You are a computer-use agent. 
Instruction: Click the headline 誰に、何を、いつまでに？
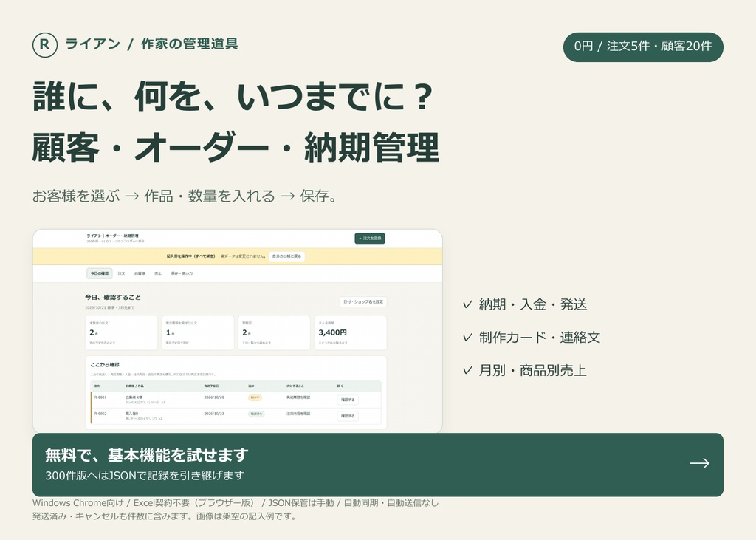coord(234,96)
